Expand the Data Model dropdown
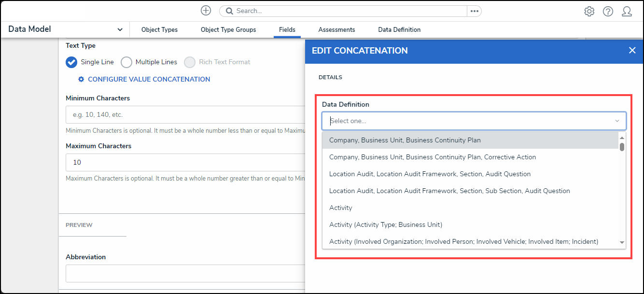The image size is (644, 294). point(120,29)
